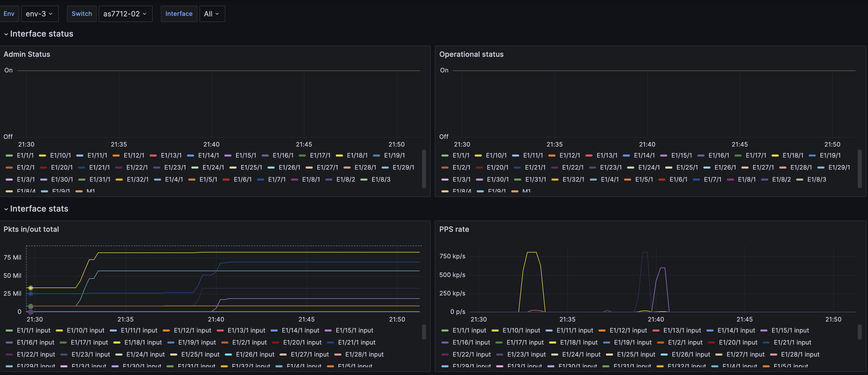Open the Operational status panel title menu
868x375 pixels.
click(471, 54)
